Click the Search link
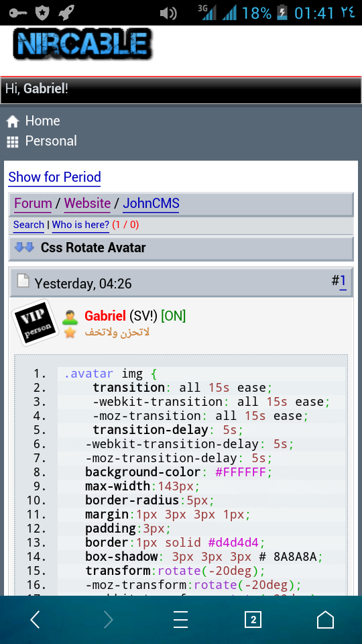This screenshot has height=644, width=362. 29,225
